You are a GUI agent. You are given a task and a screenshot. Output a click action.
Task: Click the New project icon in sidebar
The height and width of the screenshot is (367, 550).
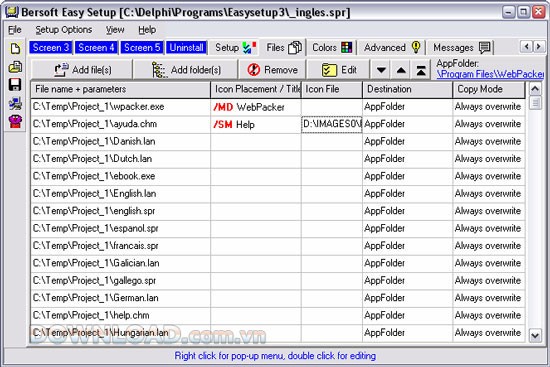pos(15,48)
